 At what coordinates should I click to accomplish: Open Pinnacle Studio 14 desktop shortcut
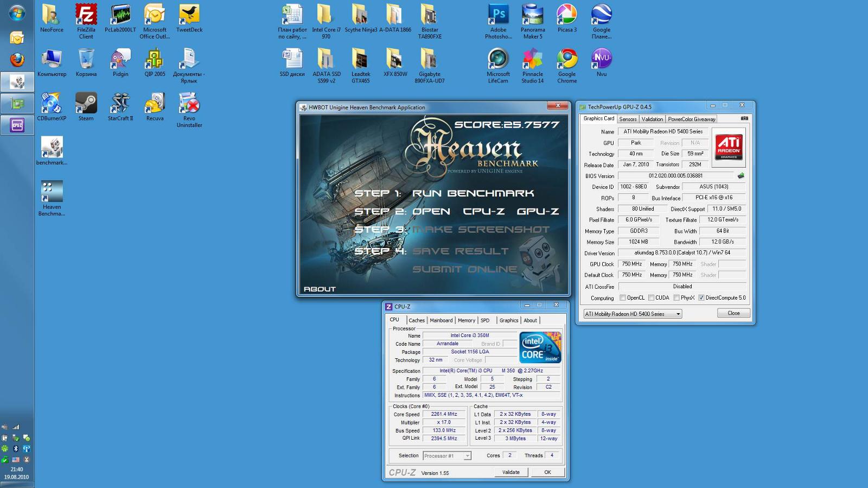coord(532,66)
